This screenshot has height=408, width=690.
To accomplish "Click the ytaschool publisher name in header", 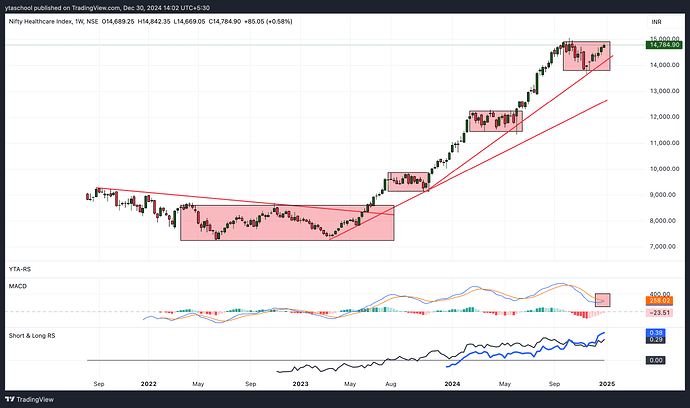I will 26,8.
